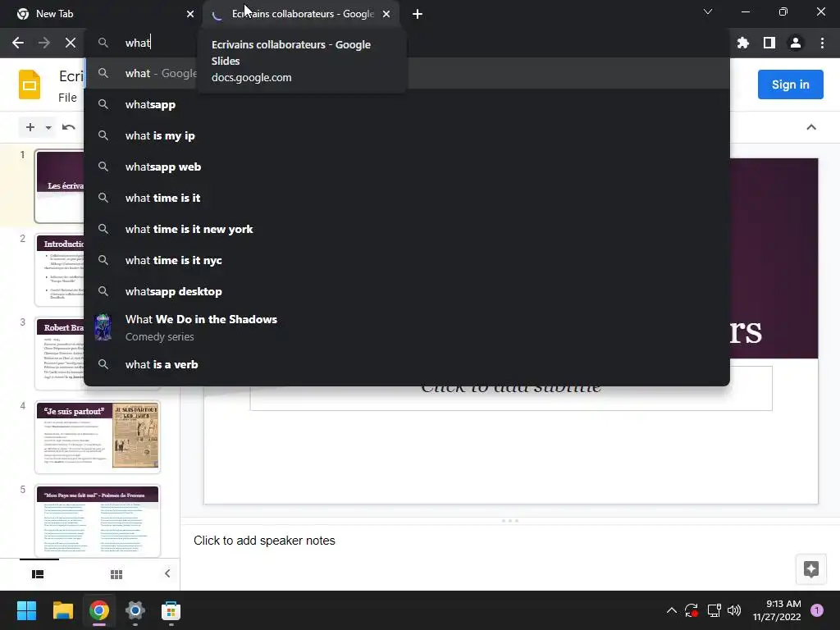Select slide 3 Robert Bra thumbnail
The image size is (840, 630).
(x=59, y=354)
